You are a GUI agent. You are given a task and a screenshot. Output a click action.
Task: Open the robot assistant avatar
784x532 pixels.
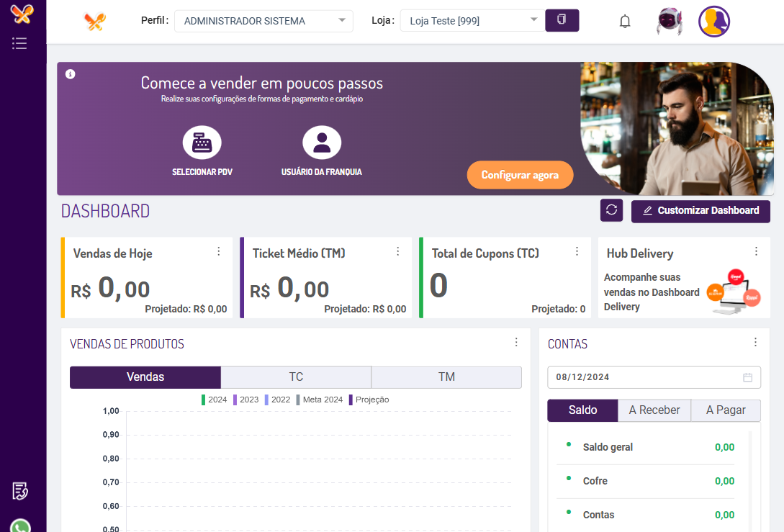point(670,22)
